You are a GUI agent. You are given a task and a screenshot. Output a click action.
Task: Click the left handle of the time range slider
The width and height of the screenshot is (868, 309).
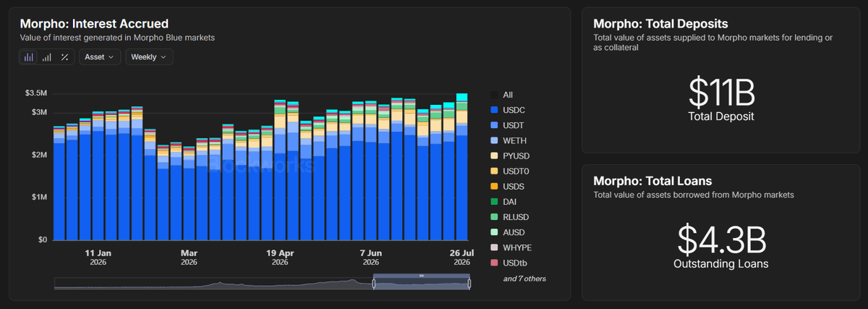click(374, 284)
